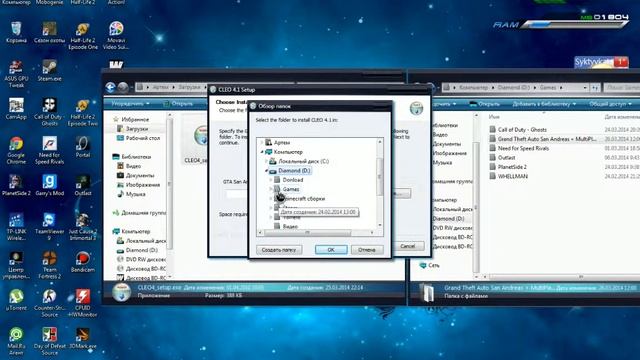Select the Артем user folder in browse tree
640x360 pixels.
coord(282,142)
